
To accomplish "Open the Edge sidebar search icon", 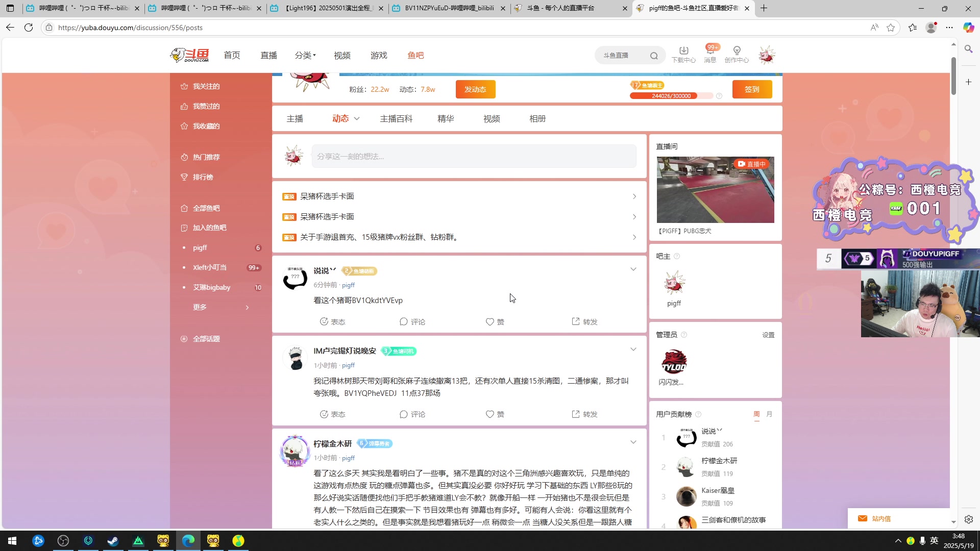I will coord(968,49).
